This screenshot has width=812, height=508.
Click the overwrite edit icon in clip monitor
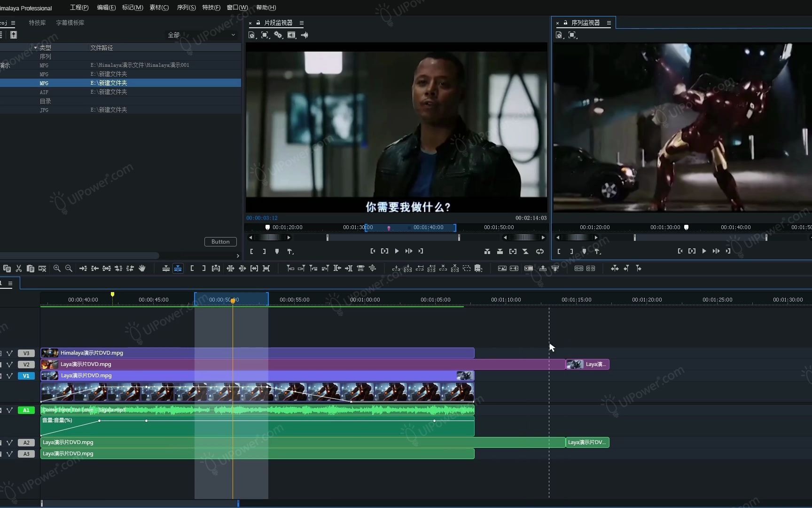point(500,251)
